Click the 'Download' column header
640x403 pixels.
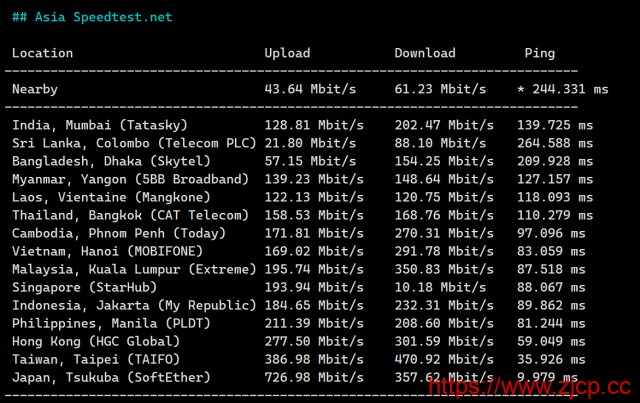click(x=425, y=53)
